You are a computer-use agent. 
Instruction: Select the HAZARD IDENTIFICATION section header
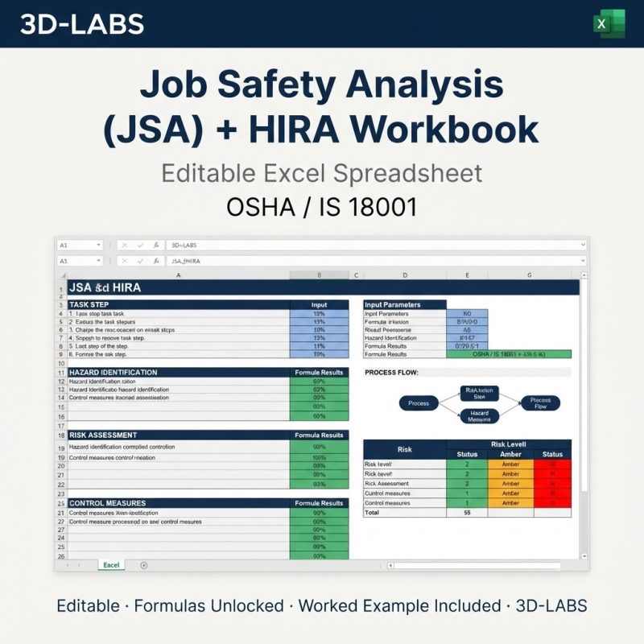(179, 373)
